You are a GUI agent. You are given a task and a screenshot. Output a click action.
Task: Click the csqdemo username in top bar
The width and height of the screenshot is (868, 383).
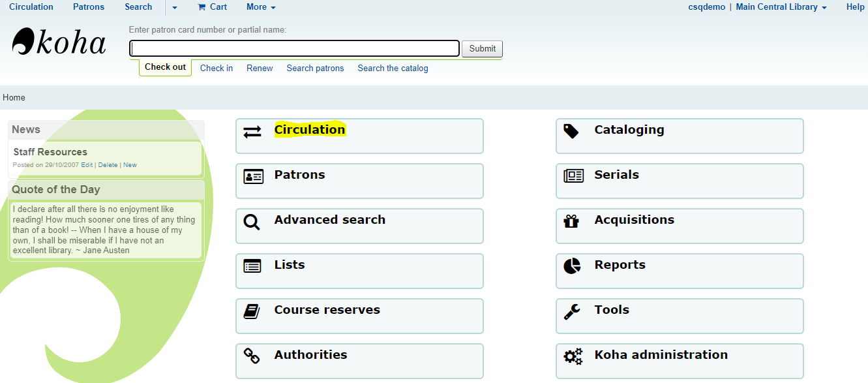click(706, 7)
